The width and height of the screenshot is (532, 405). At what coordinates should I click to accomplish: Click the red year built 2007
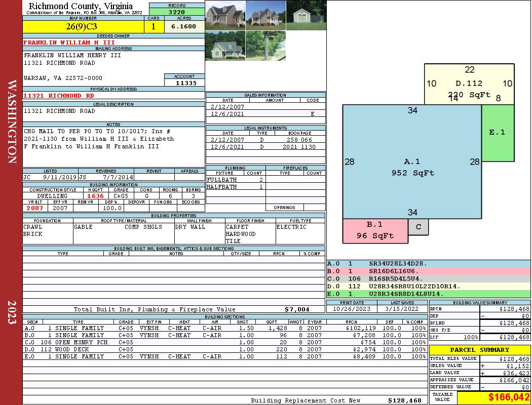[35, 208]
